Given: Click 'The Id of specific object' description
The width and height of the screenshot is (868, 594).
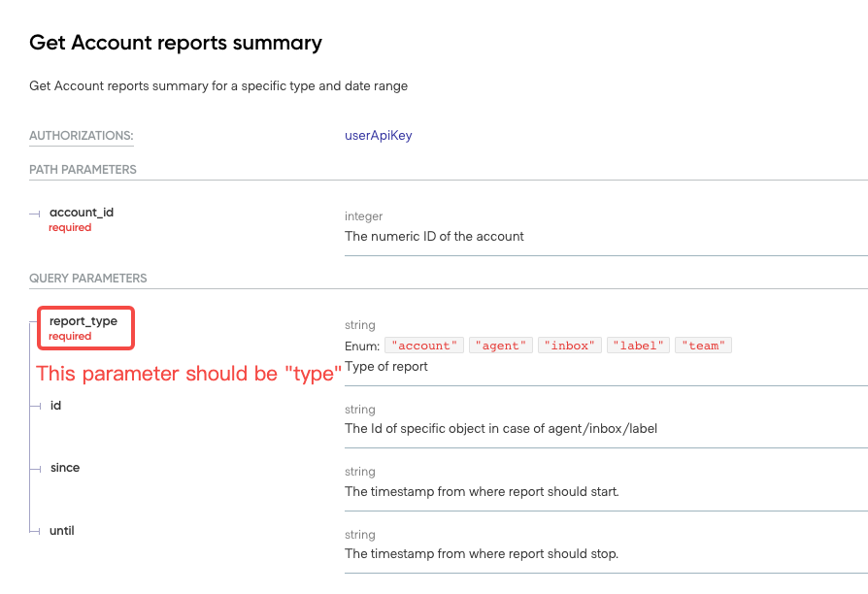Looking at the screenshot, I should [500, 428].
